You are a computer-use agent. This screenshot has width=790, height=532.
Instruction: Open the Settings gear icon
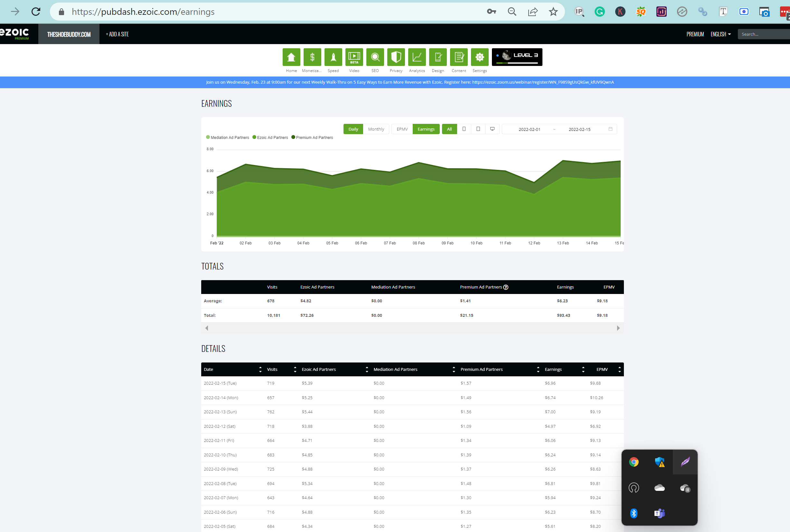[x=480, y=57]
